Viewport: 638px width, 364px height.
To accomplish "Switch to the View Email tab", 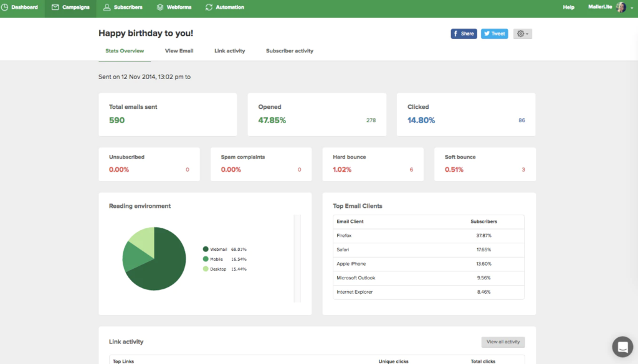I will [179, 50].
